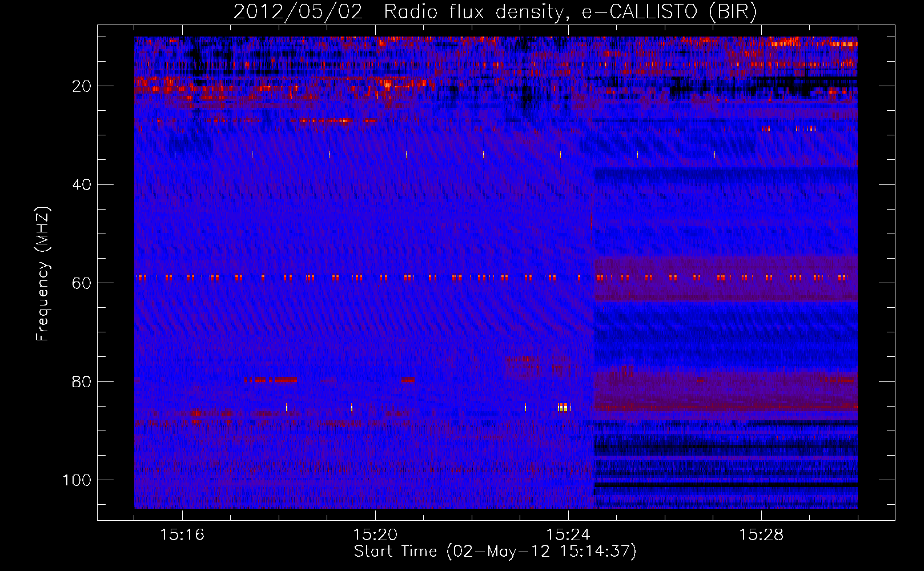Click the 15:28 time tick label
The image size is (924, 571).
point(761,534)
